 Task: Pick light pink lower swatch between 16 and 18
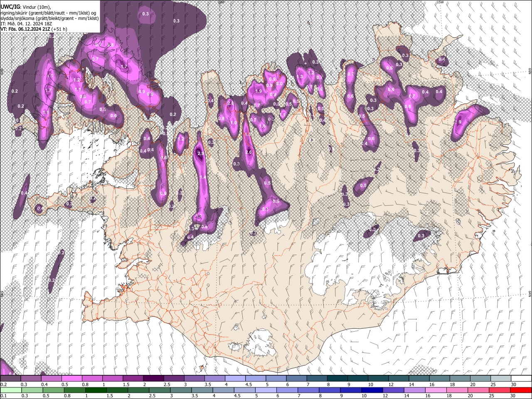tap(436, 390)
